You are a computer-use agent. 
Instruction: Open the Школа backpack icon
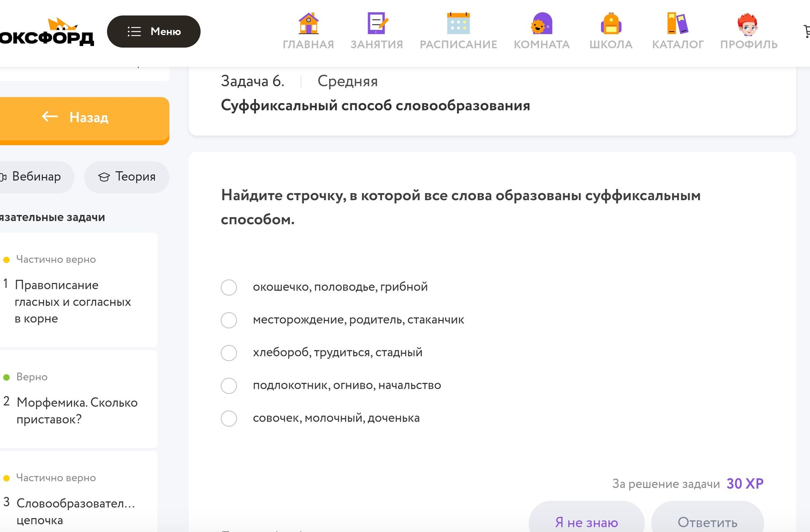611,24
